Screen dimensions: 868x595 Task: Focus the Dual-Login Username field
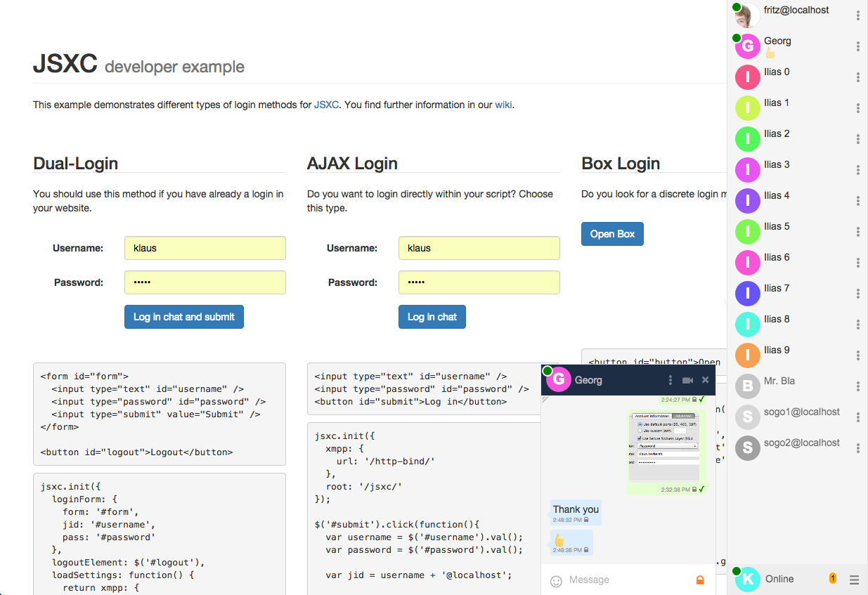pyautogui.click(x=205, y=248)
